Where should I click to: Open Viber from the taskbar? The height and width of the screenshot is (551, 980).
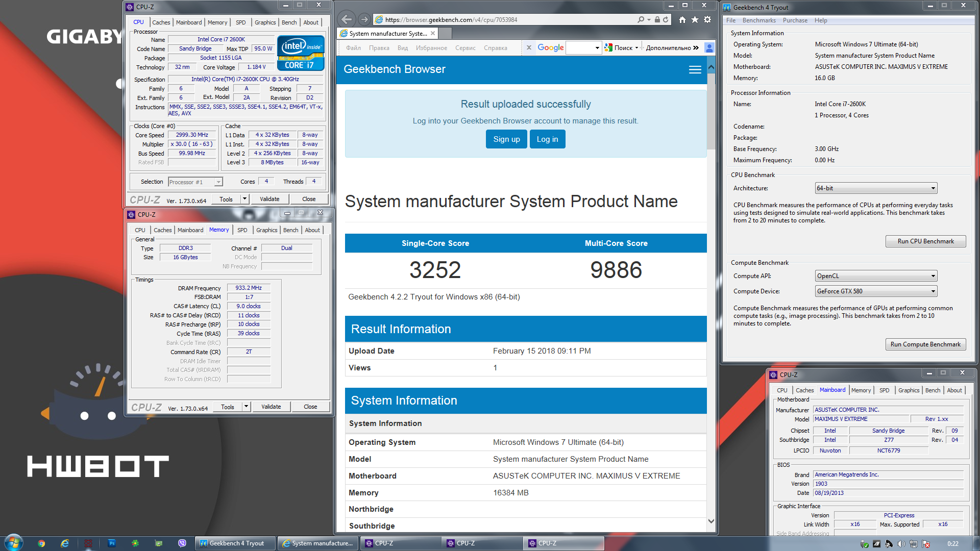182,543
